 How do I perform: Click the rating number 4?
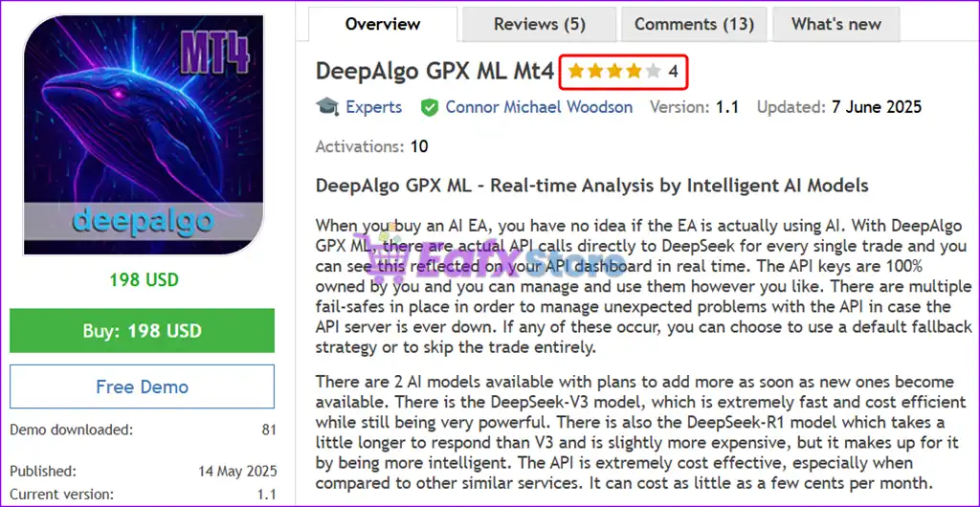pyautogui.click(x=673, y=71)
